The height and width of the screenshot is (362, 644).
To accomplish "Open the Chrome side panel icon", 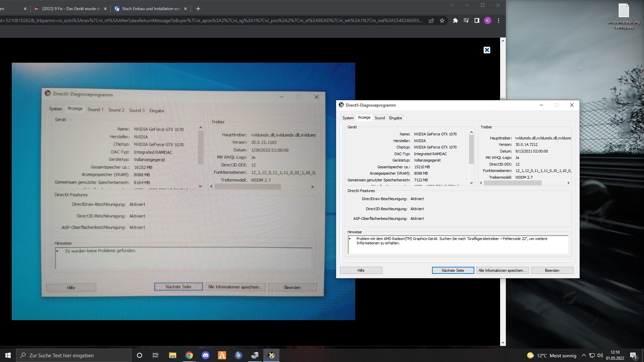I will click(x=477, y=21).
